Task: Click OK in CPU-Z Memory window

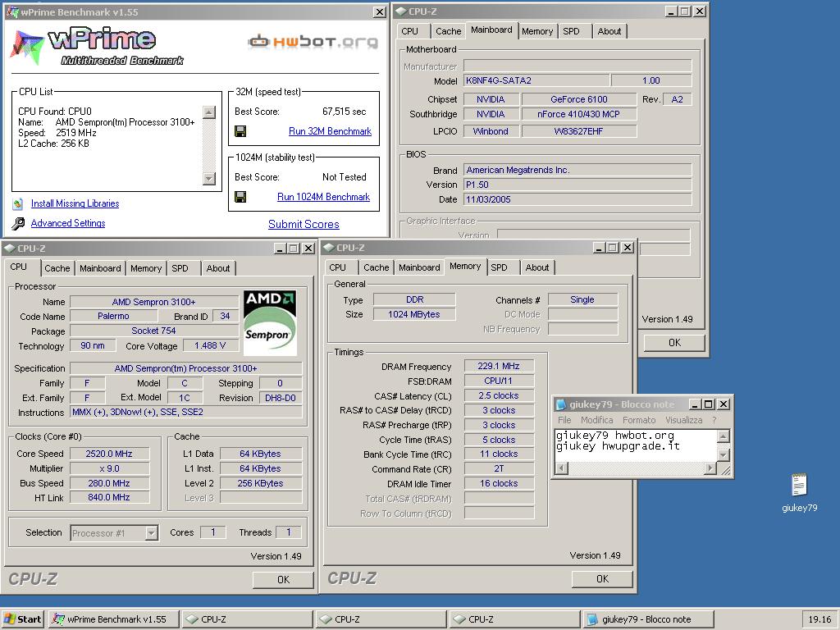Action: [602, 579]
